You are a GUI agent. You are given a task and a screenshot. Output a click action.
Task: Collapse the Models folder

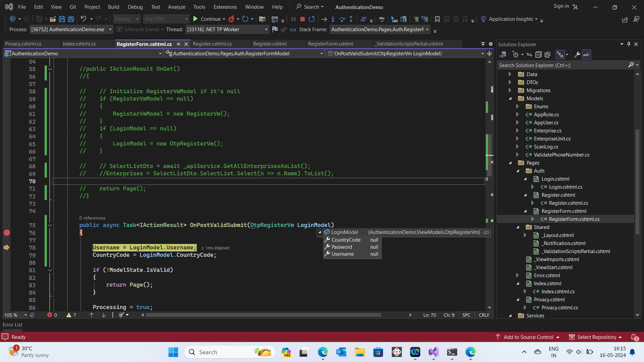pos(510,98)
